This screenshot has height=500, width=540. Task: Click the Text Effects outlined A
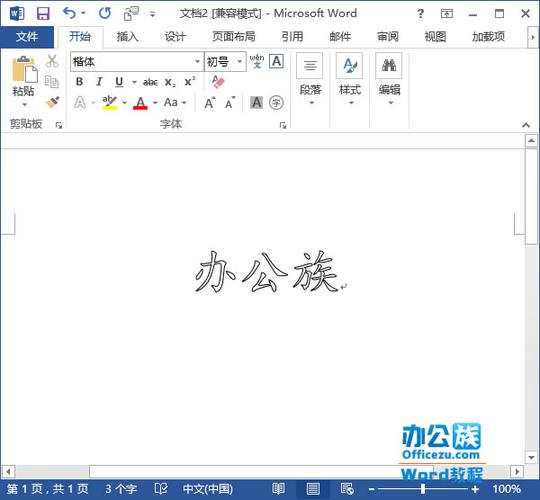(80, 103)
